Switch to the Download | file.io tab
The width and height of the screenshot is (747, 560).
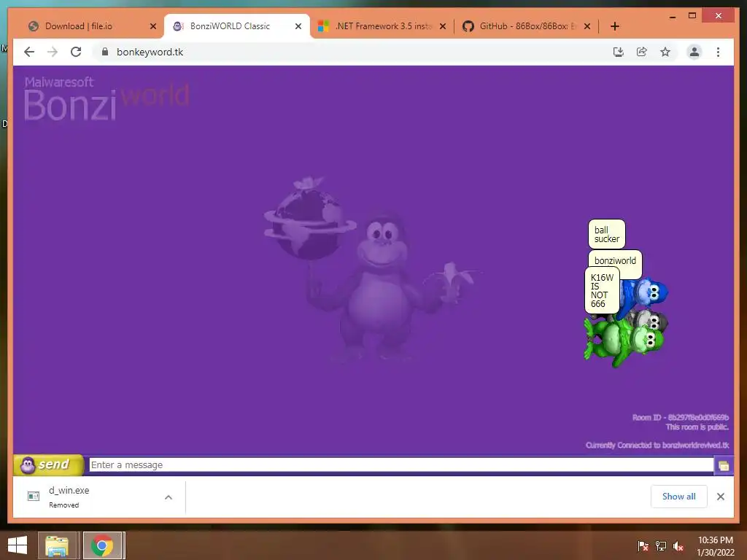point(90,26)
